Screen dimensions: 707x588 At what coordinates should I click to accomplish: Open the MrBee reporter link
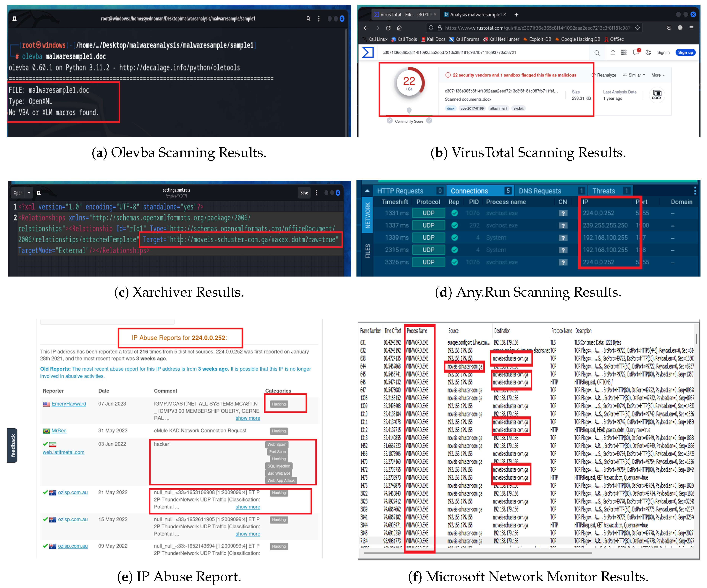click(x=59, y=431)
